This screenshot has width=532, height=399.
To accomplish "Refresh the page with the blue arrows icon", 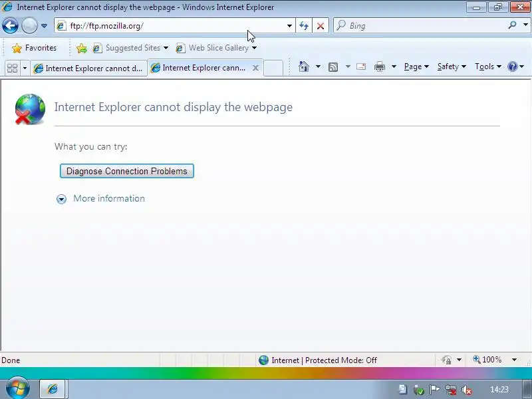I will pyautogui.click(x=304, y=26).
